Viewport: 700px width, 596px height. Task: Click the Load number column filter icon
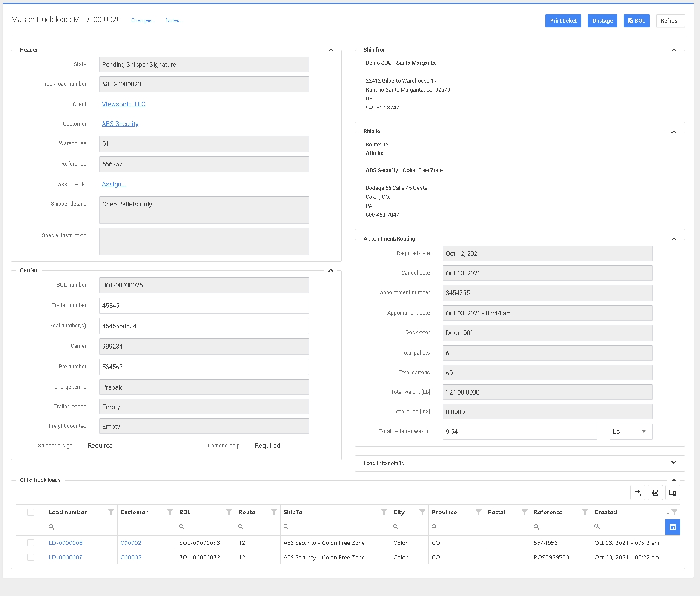tap(111, 512)
